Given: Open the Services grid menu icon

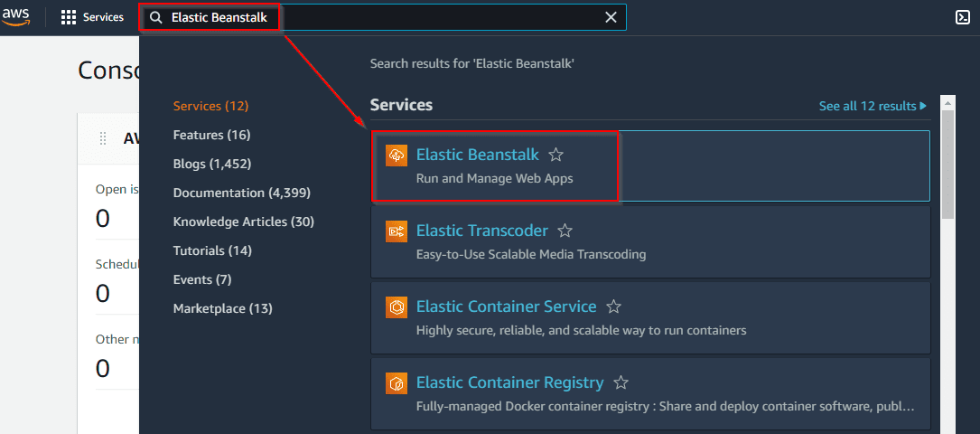Looking at the screenshot, I should (x=69, y=17).
